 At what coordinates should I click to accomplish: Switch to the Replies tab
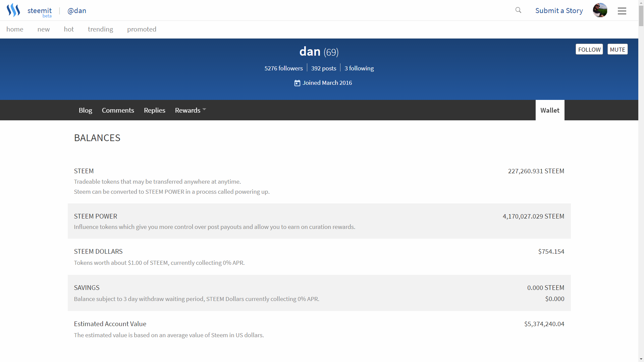pyautogui.click(x=154, y=110)
